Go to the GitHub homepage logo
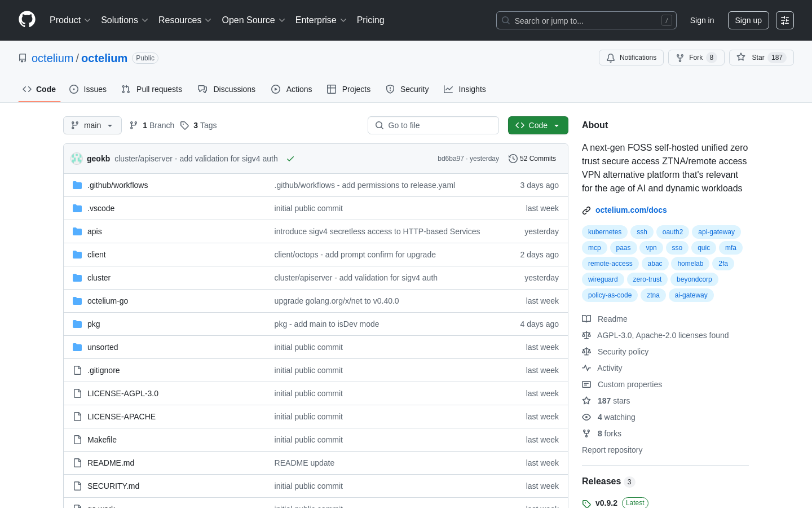Image resolution: width=812 pixels, height=508 pixels. [x=27, y=20]
